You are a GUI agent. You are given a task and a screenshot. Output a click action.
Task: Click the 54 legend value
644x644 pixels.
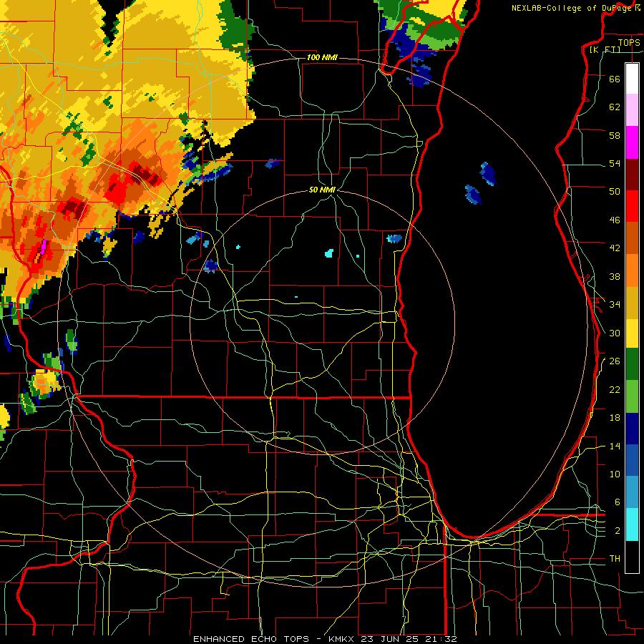pyautogui.click(x=615, y=163)
